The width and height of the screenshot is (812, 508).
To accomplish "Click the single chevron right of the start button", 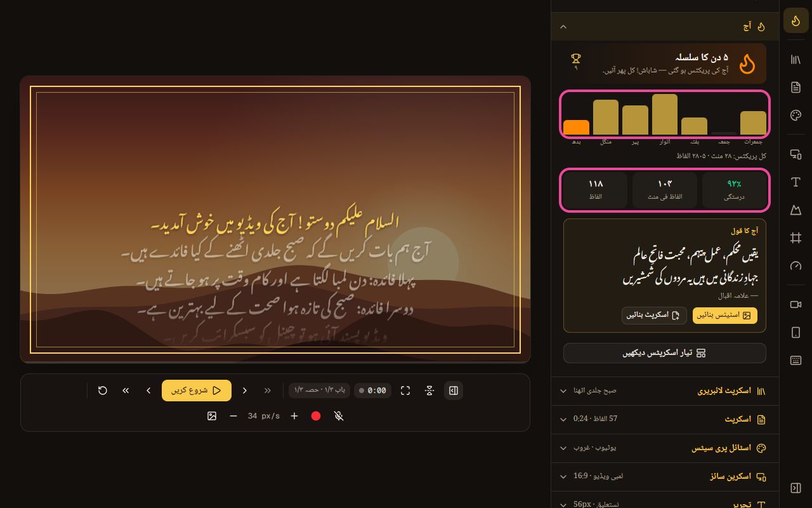I will coord(245,391).
